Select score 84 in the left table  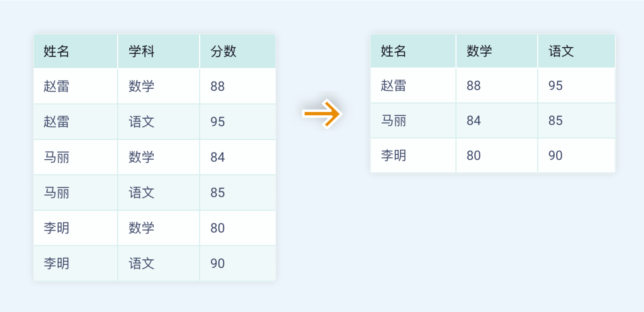218,157
